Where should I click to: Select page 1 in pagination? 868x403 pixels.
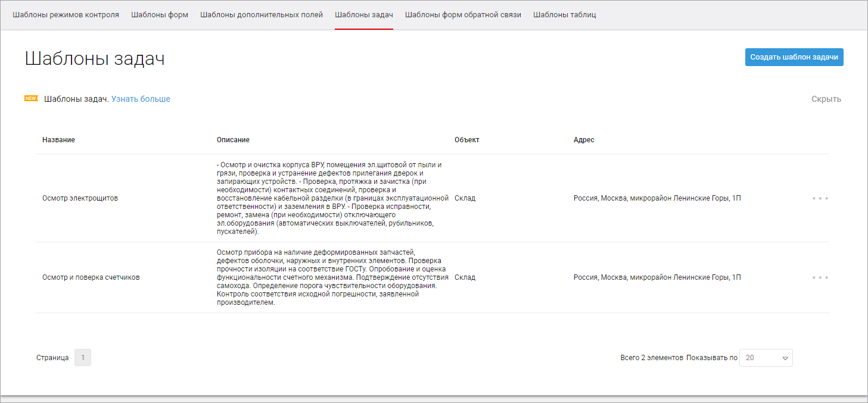(83, 358)
